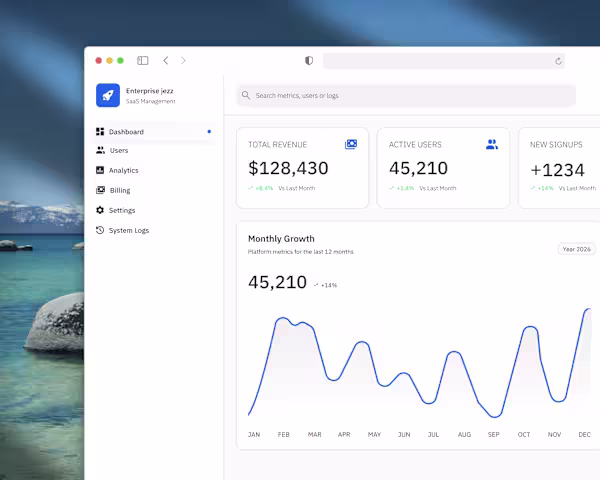The width and height of the screenshot is (600, 480).
Task: Click the +14% badge beside Monthly Growth total
Action: pos(325,285)
